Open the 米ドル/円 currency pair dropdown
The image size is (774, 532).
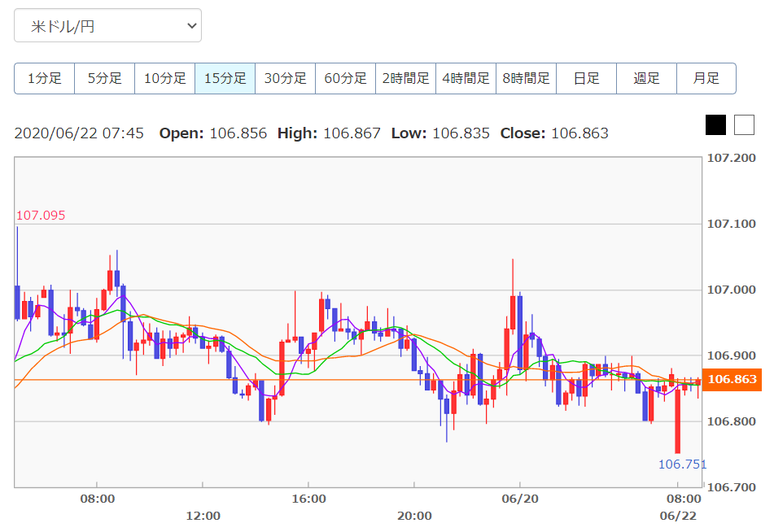click(x=107, y=26)
